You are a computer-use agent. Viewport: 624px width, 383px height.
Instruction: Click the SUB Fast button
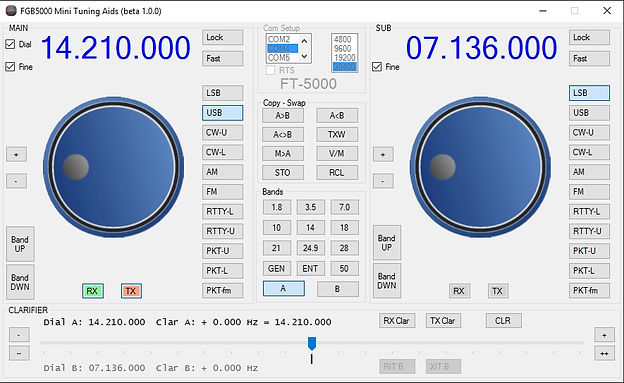tap(589, 59)
